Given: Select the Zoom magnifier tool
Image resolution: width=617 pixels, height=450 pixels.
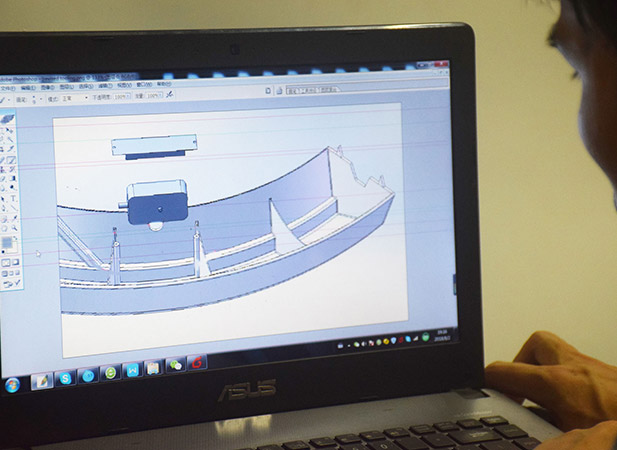Looking at the screenshot, I should (x=15, y=228).
